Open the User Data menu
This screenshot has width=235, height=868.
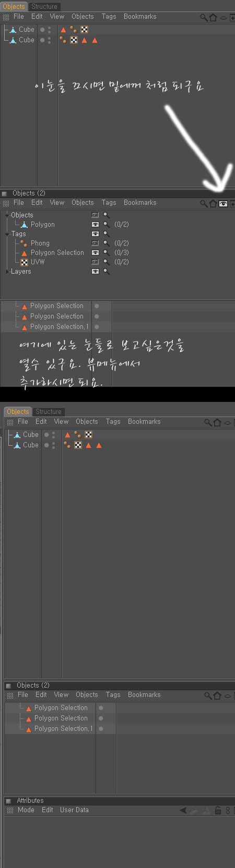74,810
